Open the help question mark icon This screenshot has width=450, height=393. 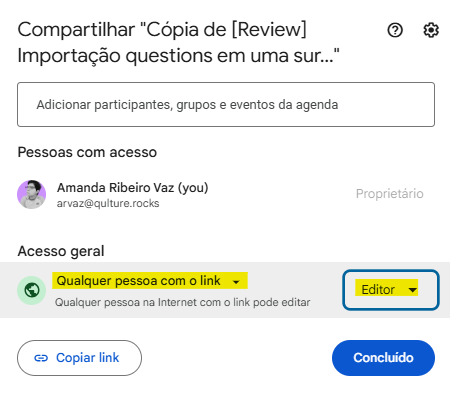pos(395,30)
